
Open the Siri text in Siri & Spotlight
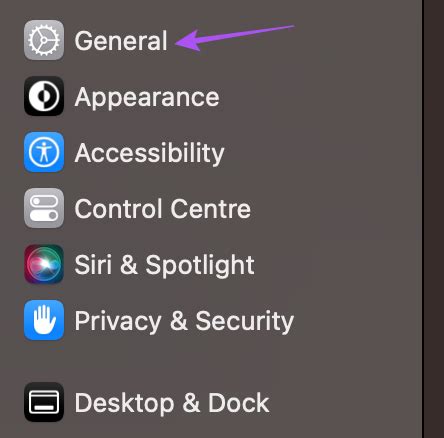(93, 265)
